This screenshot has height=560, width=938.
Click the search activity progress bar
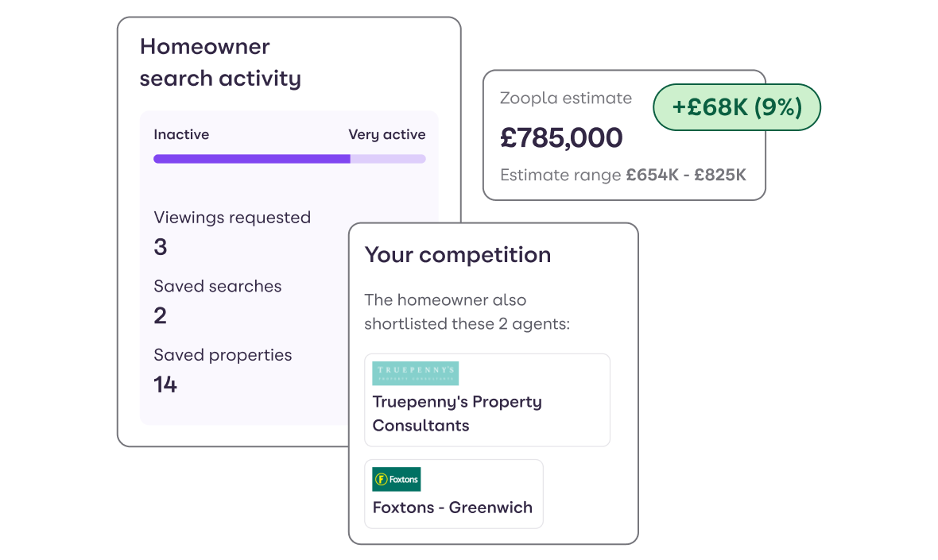(x=289, y=159)
